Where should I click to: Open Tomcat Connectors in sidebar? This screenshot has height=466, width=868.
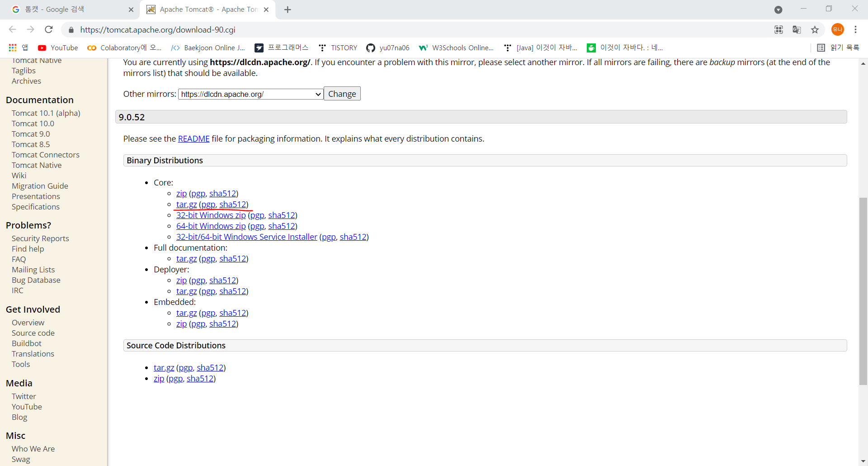[46, 155]
